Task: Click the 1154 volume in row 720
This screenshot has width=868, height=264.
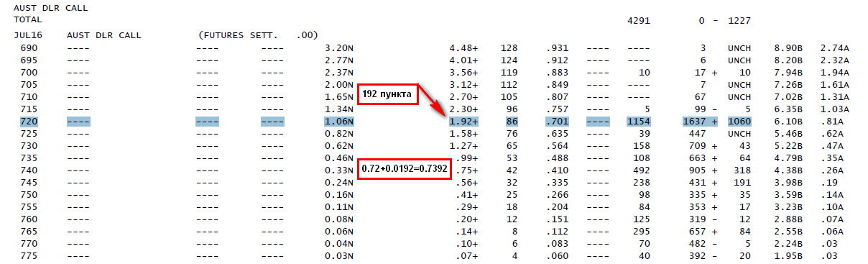Action: pos(639,122)
